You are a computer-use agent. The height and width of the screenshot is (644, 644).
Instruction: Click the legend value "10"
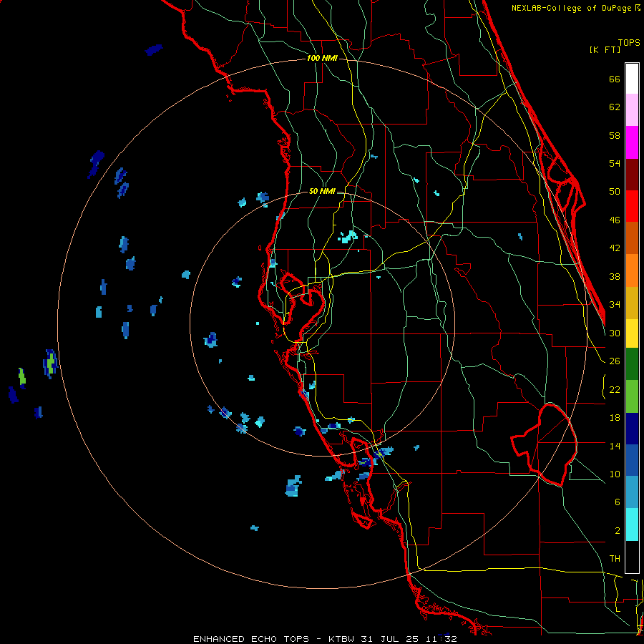[615, 474]
